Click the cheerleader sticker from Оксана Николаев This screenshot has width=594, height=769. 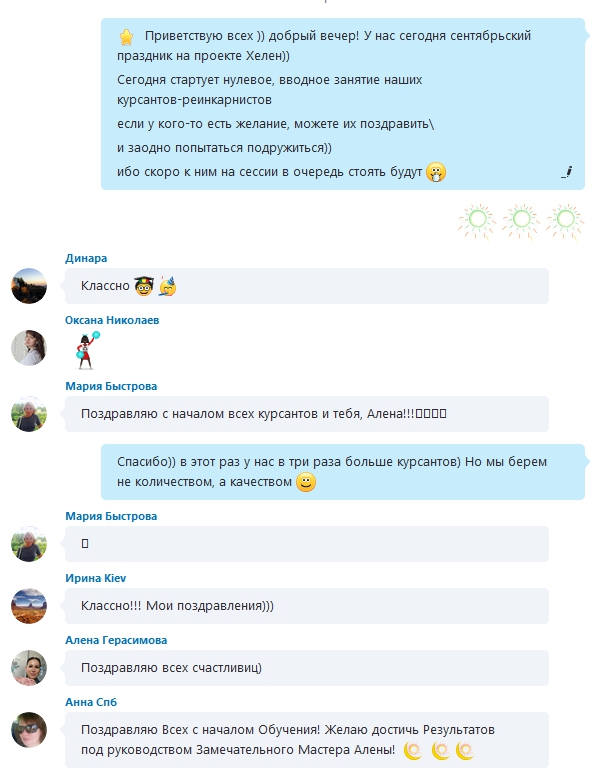(x=87, y=350)
